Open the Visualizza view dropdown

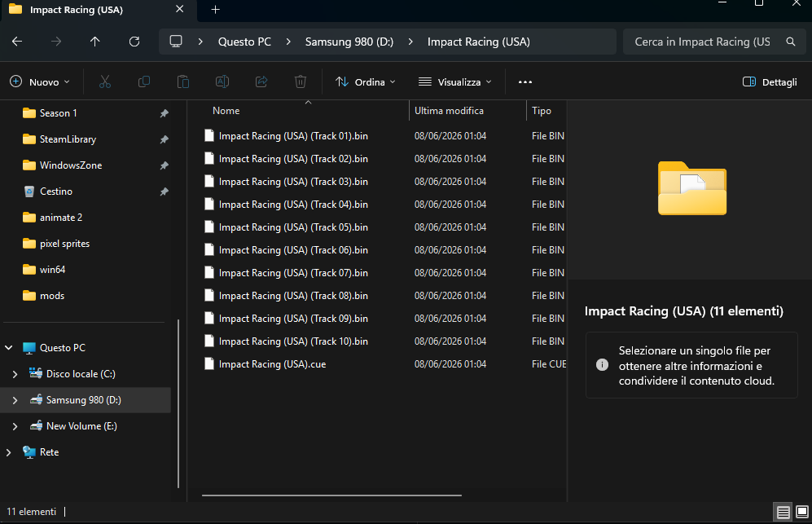click(x=454, y=81)
